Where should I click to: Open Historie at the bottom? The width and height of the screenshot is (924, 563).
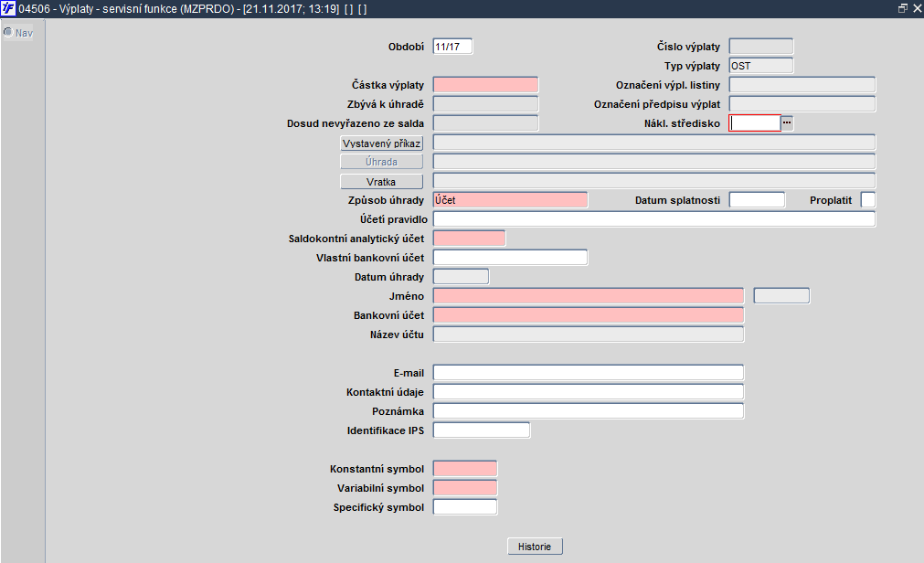535,547
